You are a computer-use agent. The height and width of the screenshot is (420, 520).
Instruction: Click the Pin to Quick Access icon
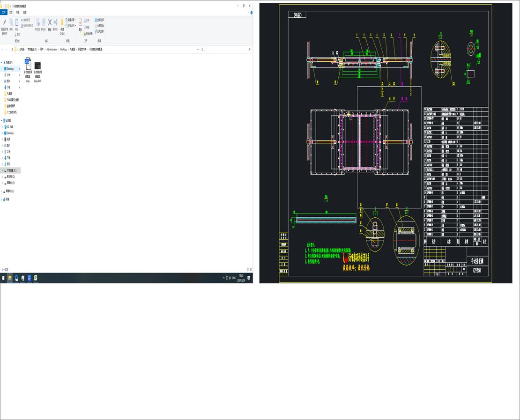(x=5, y=22)
